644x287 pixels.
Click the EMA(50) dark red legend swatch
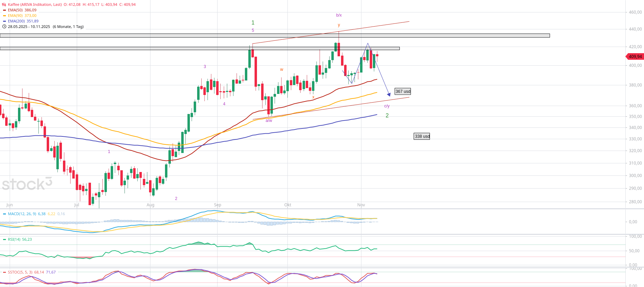(x=4, y=10)
